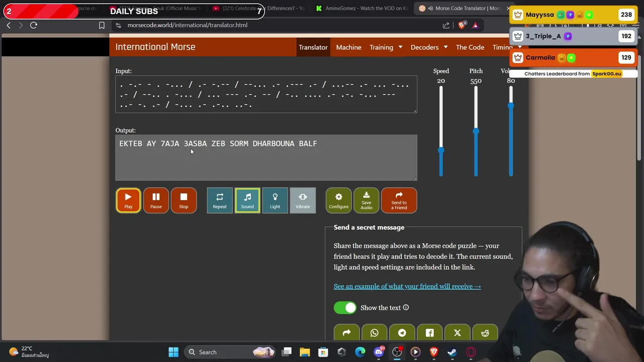The width and height of the screenshot is (644, 362).
Task: Share via X icon
Action: [x=457, y=333]
